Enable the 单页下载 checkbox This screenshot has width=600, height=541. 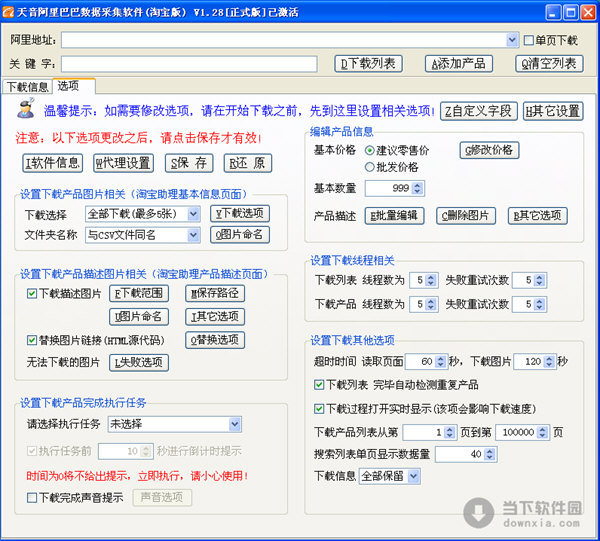click(528, 40)
